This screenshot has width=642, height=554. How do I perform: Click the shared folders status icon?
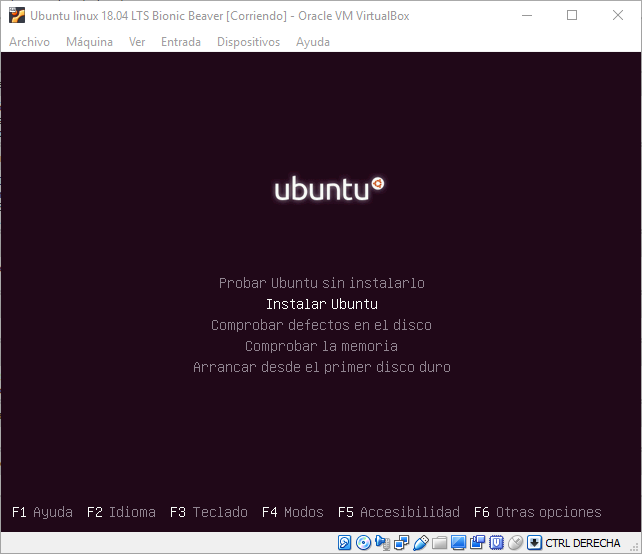coord(439,543)
